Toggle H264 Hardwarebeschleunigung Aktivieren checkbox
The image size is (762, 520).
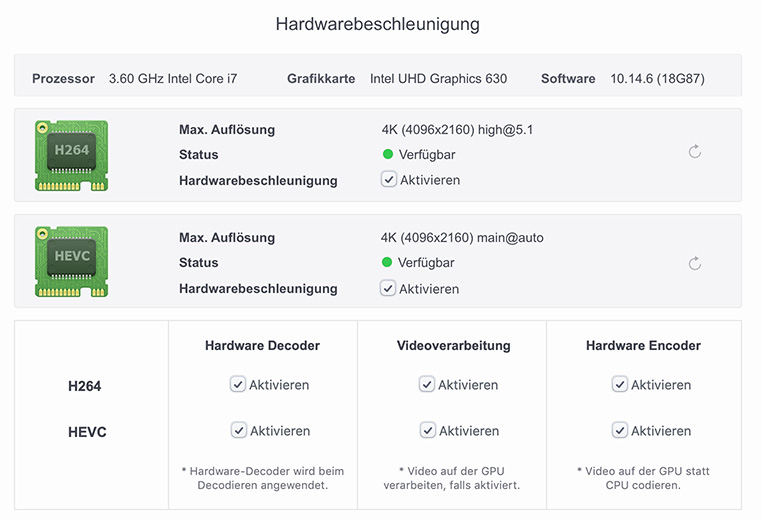388,180
